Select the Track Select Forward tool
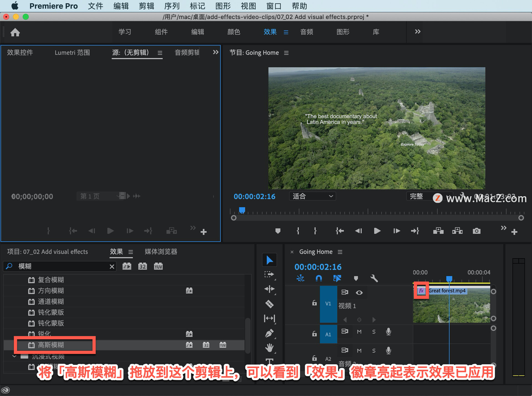The width and height of the screenshot is (532, 396). 269,274
